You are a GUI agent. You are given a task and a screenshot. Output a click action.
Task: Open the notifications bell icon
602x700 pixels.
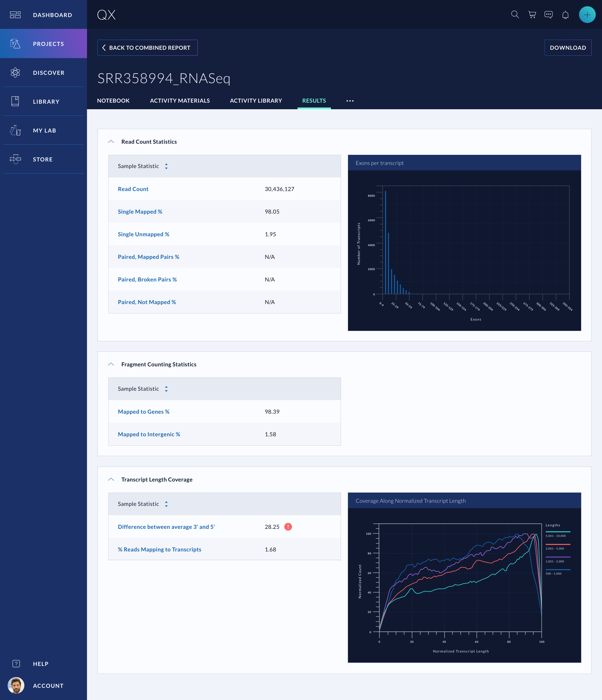(x=565, y=15)
